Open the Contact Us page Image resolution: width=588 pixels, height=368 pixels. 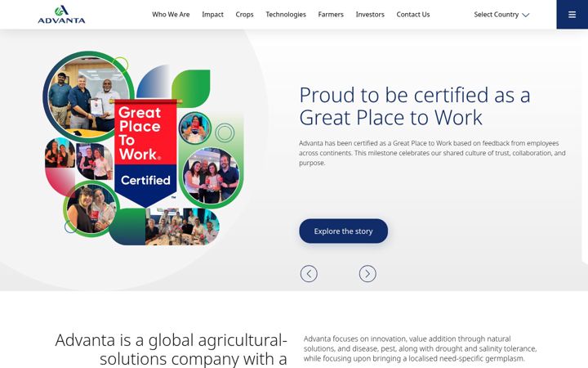point(413,15)
